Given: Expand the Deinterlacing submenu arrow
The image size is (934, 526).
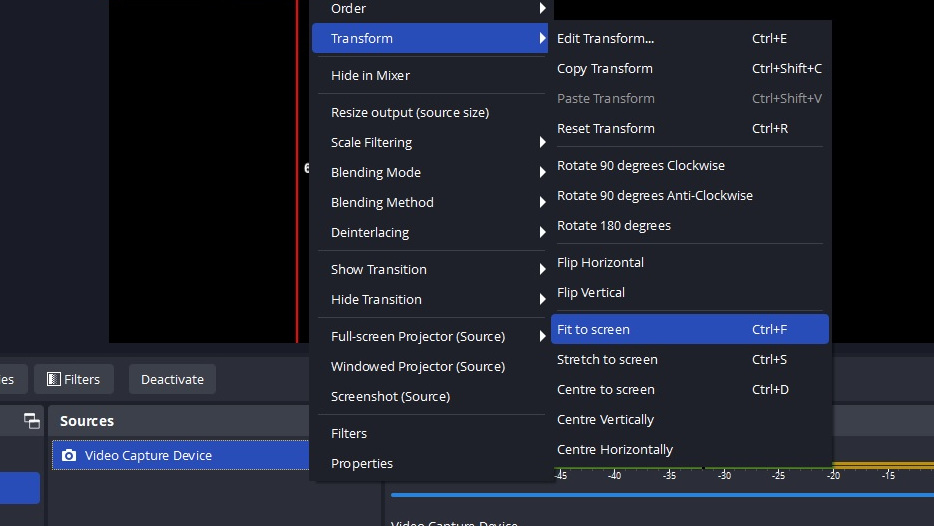Looking at the screenshot, I should 542,232.
